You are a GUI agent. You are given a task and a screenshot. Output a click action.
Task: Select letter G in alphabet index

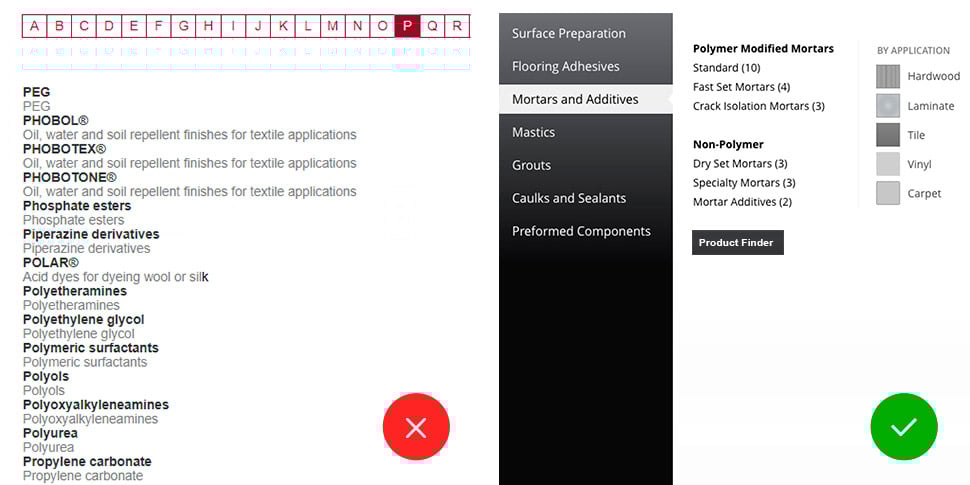tap(184, 26)
